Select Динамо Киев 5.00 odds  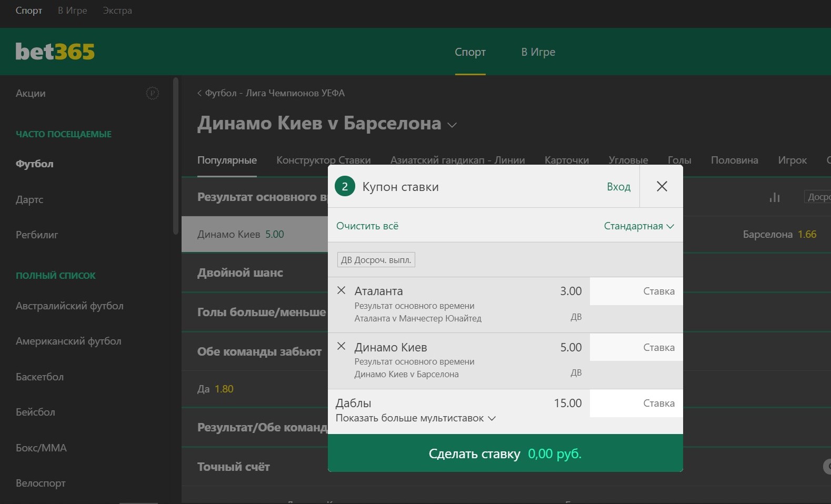pyautogui.click(x=255, y=234)
